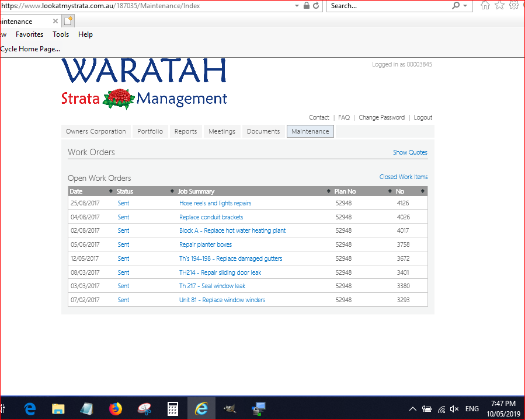Open Favorites star icon
Viewport: 525px width, 420px height.
point(499,5)
